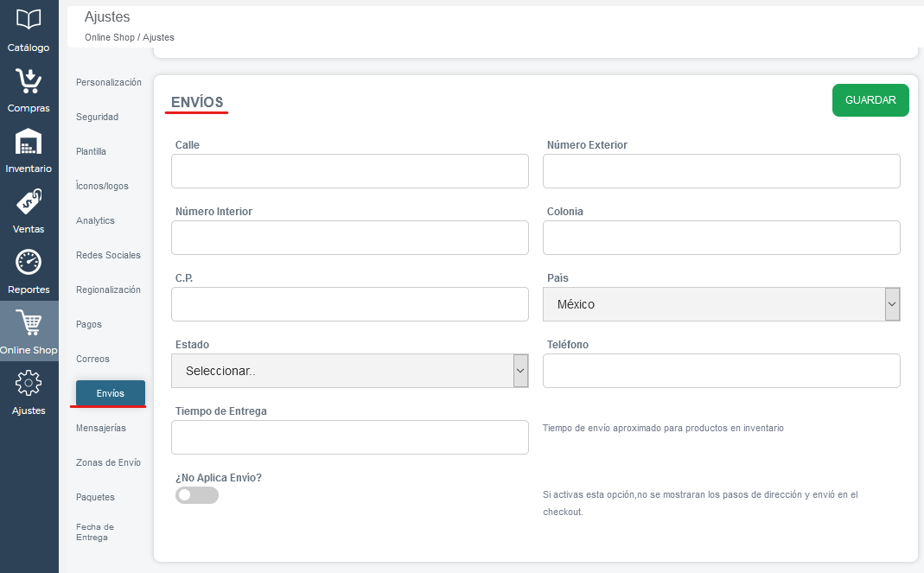This screenshot has height=573, width=924.
Task: Open the Paquetes settings section
Action: point(95,498)
